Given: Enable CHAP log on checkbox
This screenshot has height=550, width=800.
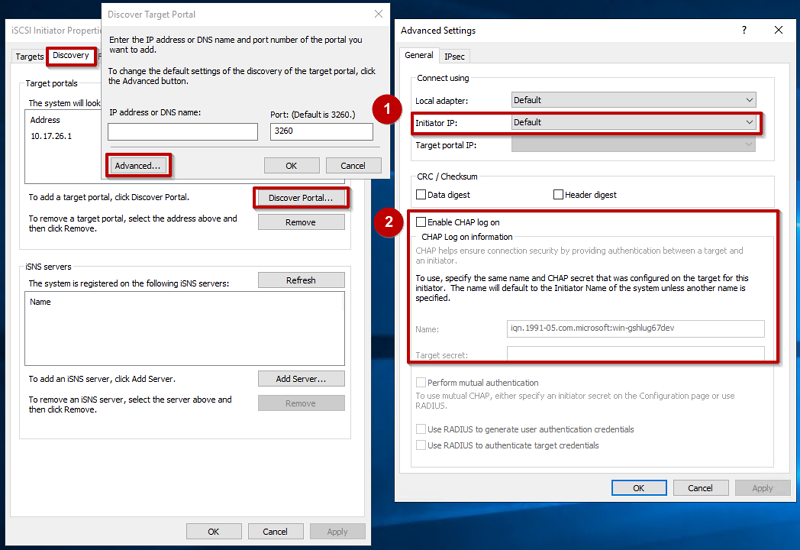Looking at the screenshot, I should (x=421, y=222).
